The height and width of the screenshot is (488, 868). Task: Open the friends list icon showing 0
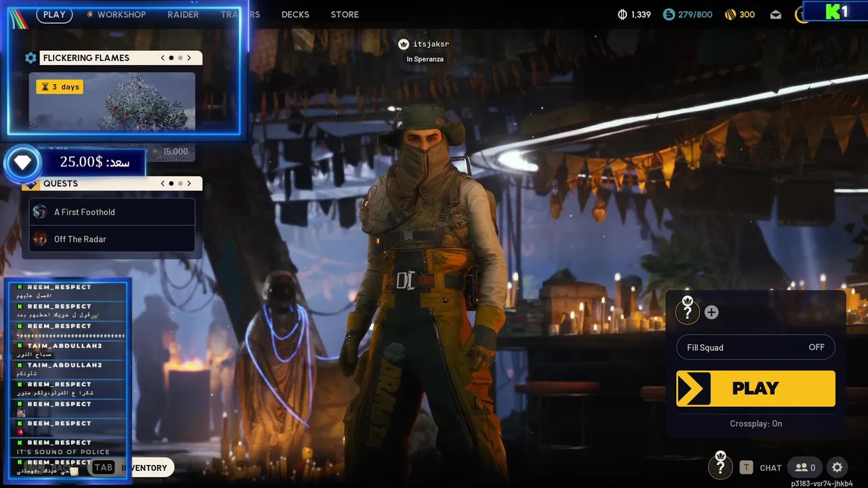805,467
